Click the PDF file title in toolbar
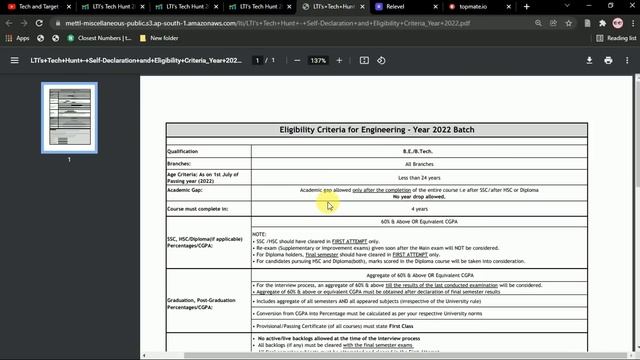The height and width of the screenshot is (360, 640). [136, 60]
